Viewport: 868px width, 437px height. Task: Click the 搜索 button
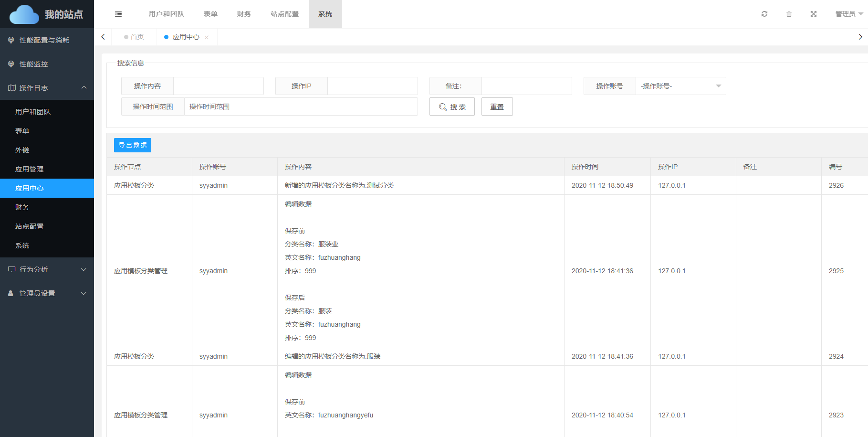(x=452, y=107)
